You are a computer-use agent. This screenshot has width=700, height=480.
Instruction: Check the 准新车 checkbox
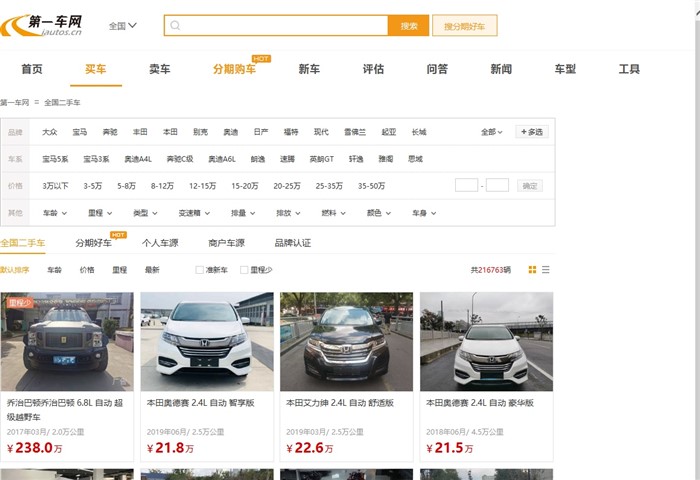coord(200,270)
